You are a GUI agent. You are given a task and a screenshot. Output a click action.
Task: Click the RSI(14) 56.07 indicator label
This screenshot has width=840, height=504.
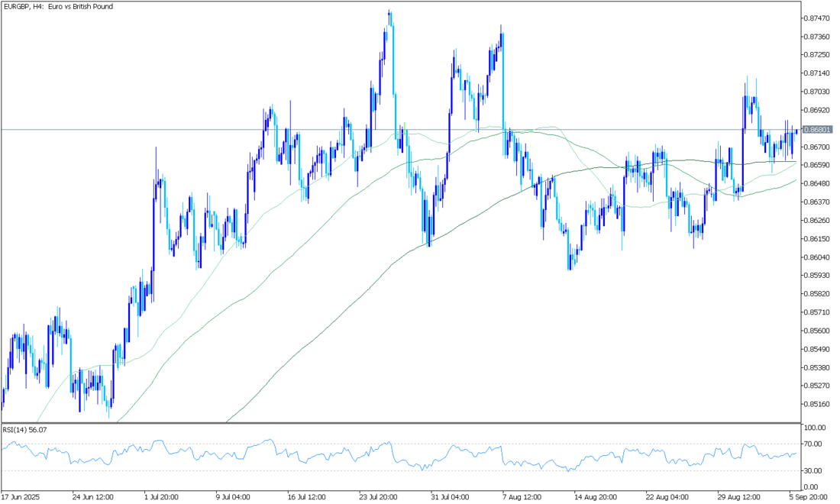[25, 430]
